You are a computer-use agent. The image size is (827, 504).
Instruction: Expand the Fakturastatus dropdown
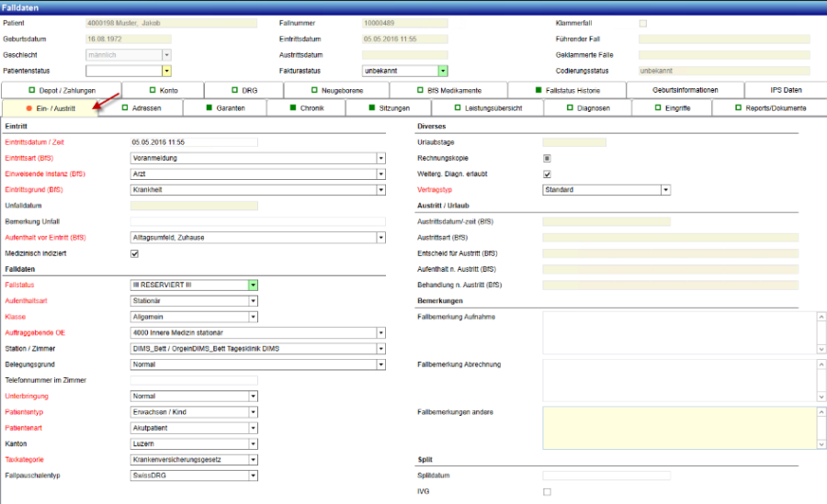point(442,71)
